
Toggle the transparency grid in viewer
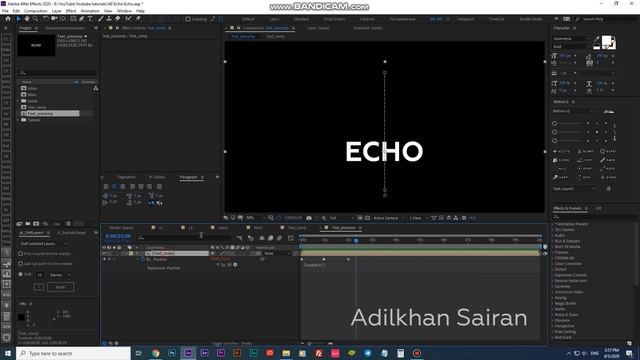367,218
